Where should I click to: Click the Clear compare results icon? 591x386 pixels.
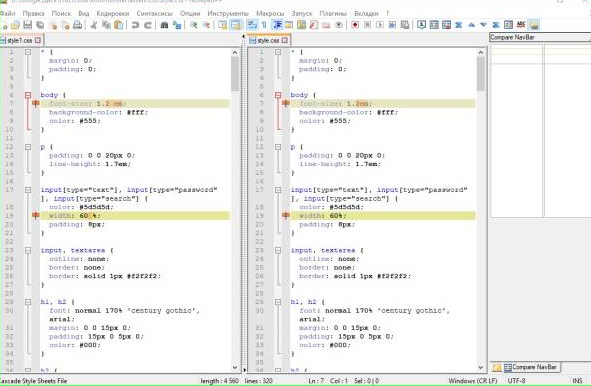pyautogui.click(x=447, y=25)
